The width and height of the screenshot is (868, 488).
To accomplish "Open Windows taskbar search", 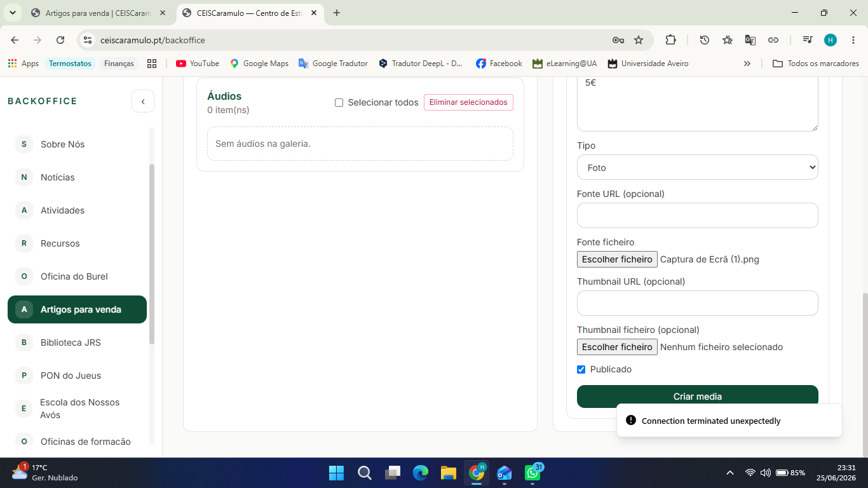I will [365, 473].
